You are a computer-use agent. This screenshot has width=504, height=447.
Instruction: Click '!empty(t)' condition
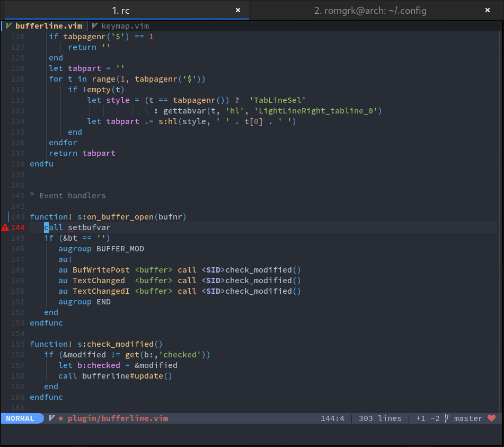pyautogui.click(x=103, y=90)
